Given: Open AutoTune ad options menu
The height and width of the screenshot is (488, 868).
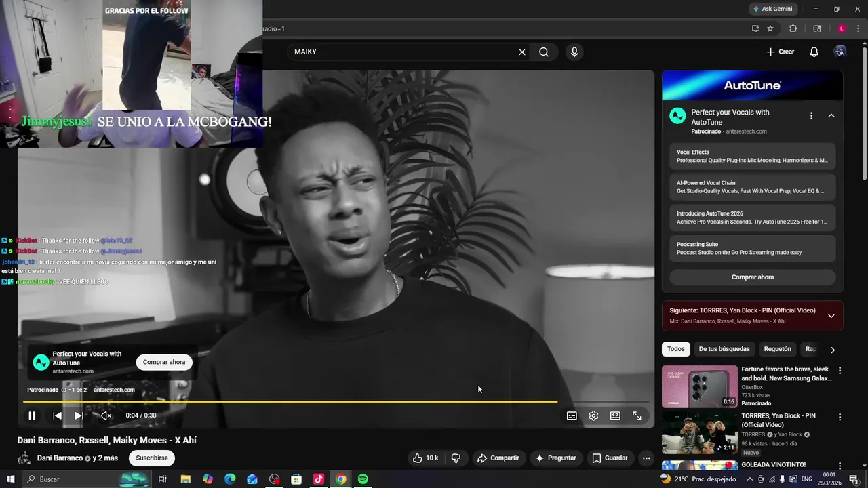Looking at the screenshot, I should 811,116.
